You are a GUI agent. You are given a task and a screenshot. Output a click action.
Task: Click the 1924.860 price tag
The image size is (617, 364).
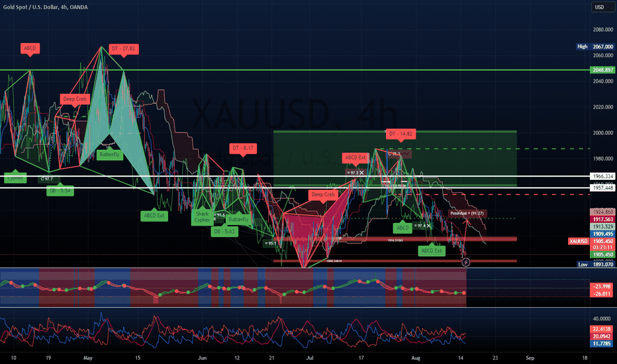click(x=603, y=212)
